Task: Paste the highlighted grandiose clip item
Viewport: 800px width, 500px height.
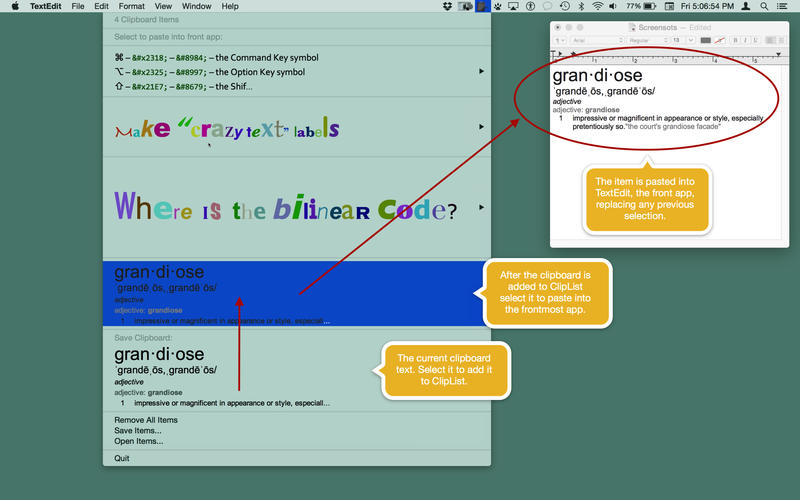Action: (297, 293)
